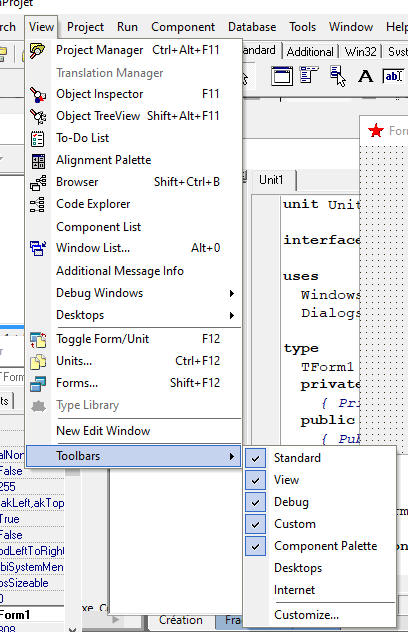Toggle the Debug toolbar checkmark
The width and height of the screenshot is (408, 632).
point(255,502)
